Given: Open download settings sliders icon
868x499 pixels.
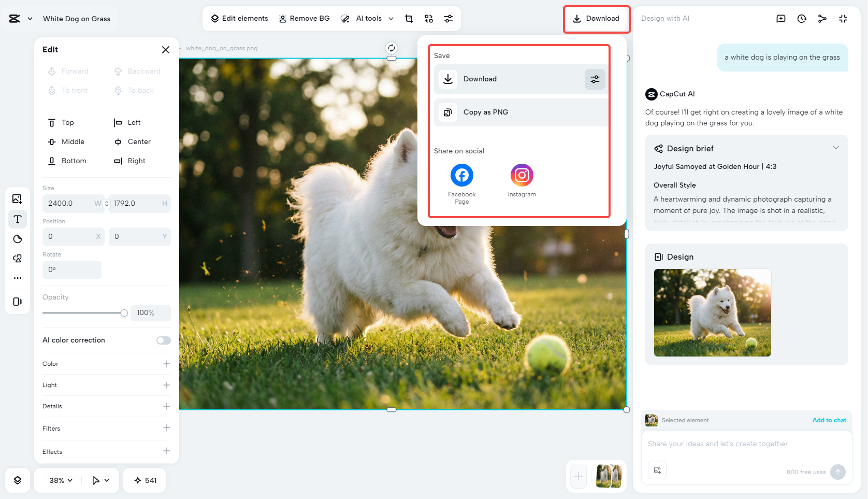Looking at the screenshot, I should (595, 79).
